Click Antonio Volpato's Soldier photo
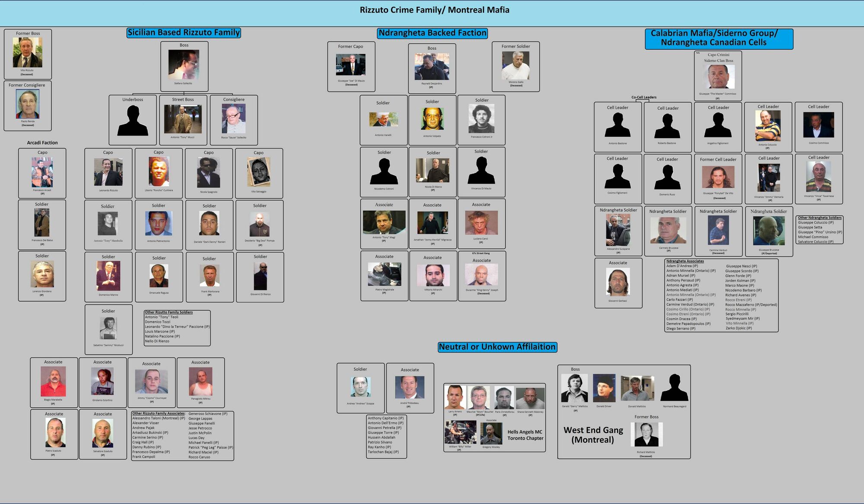864x504 pixels. pos(432,119)
